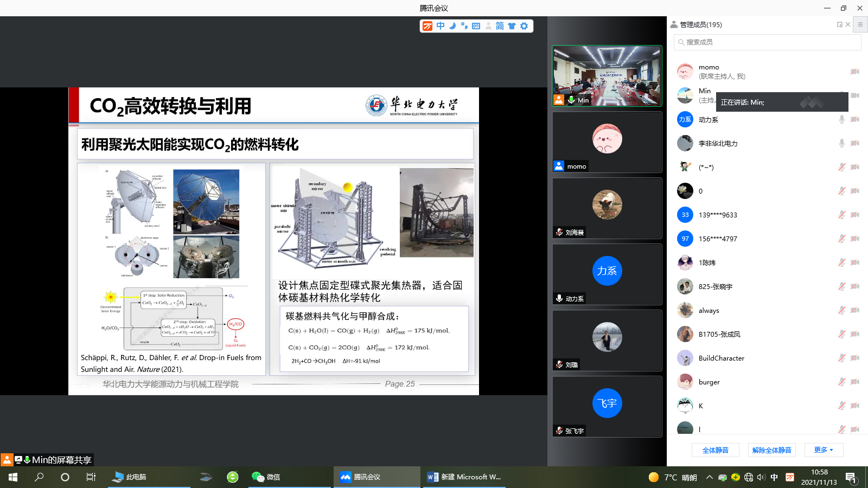The image size is (868, 488).
Task: Toggle Chinese/English input with the 中 button
Action: tap(440, 25)
